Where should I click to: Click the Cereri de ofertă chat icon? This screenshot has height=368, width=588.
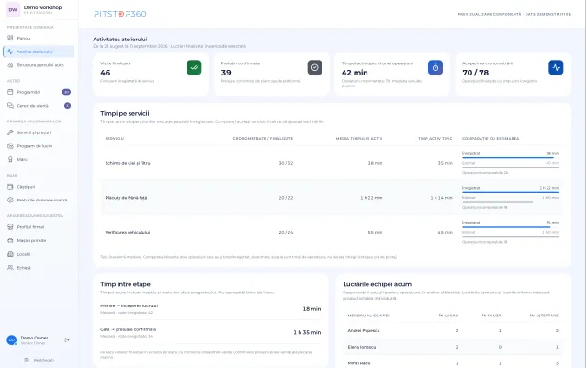[10, 106]
